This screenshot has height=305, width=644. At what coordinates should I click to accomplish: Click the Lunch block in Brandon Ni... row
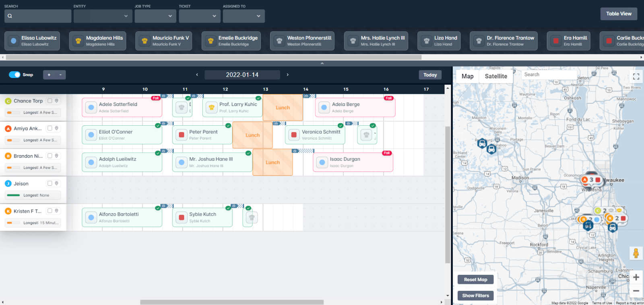point(272,162)
